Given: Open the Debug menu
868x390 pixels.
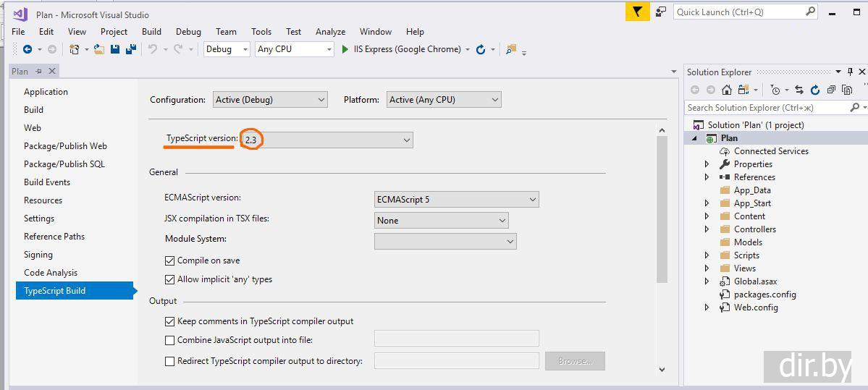Looking at the screenshot, I should tap(188, 31).
